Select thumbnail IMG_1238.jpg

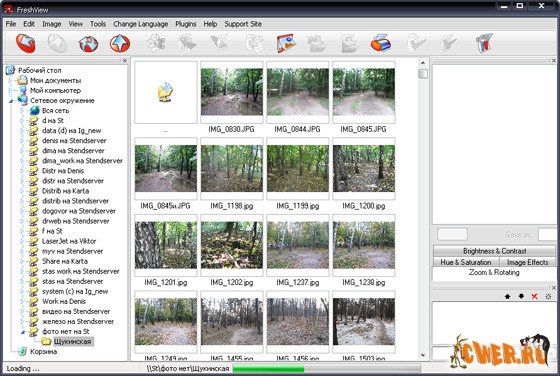pos(364,245)
